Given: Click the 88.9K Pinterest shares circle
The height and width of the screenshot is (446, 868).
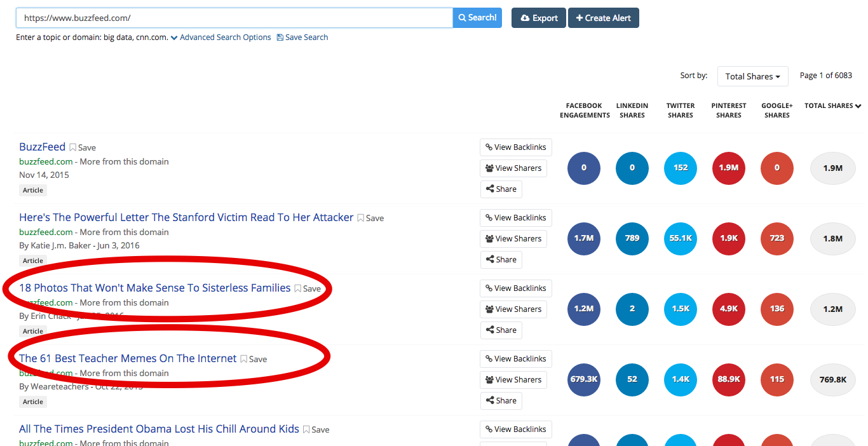Looking at the screenshot, I should 729,380.
